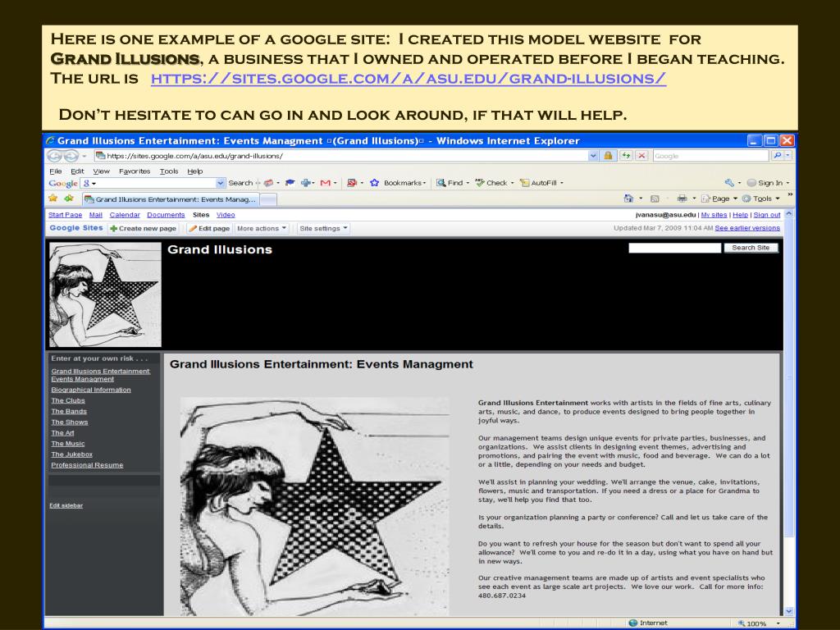Open the search provider options dropdown arrow
The width and height of the screenshot is (840, 630).
tap(788, 156)
